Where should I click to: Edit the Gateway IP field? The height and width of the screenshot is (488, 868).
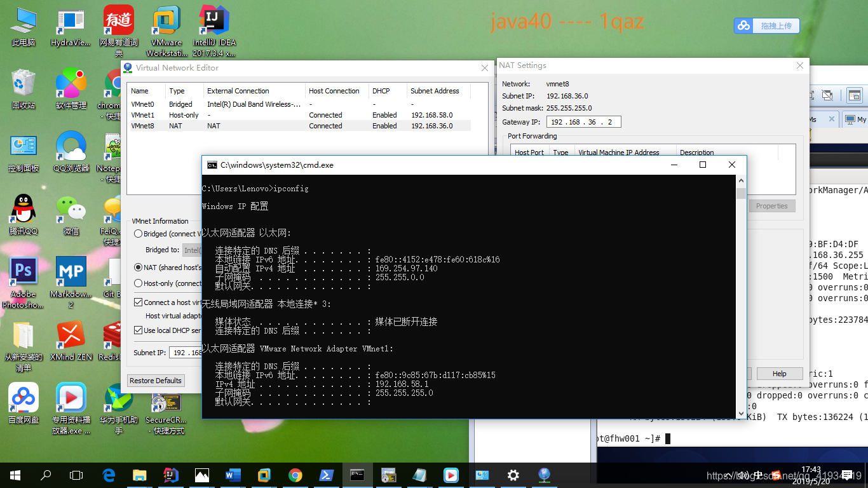click(583, 122)
